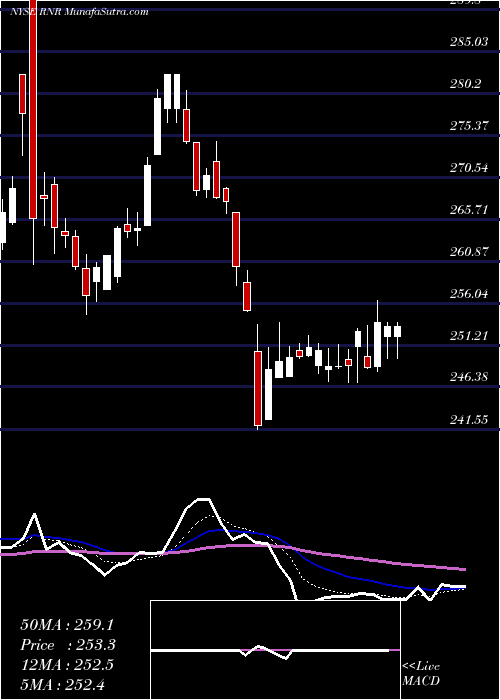Select the 270.54 price axis label
Viewport: 500px width, 700px height.
click(468, 168)
